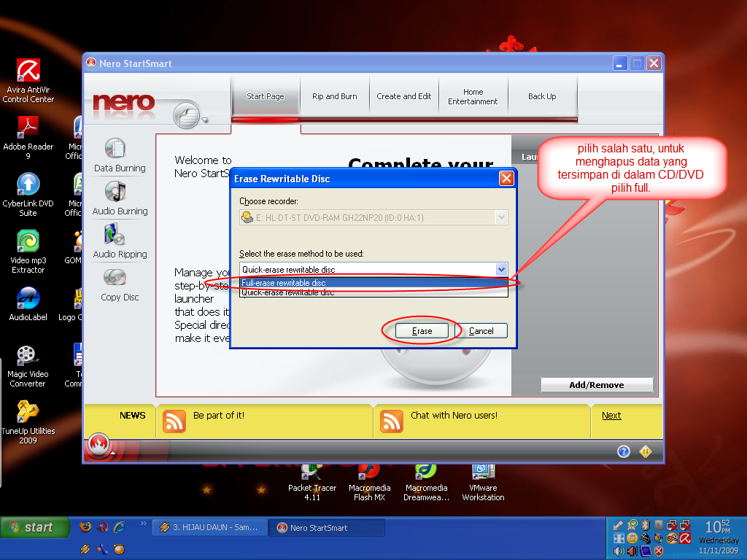The image size is (747, 560).
Task: Follow the Next news link
Action: tap(611, 415)
